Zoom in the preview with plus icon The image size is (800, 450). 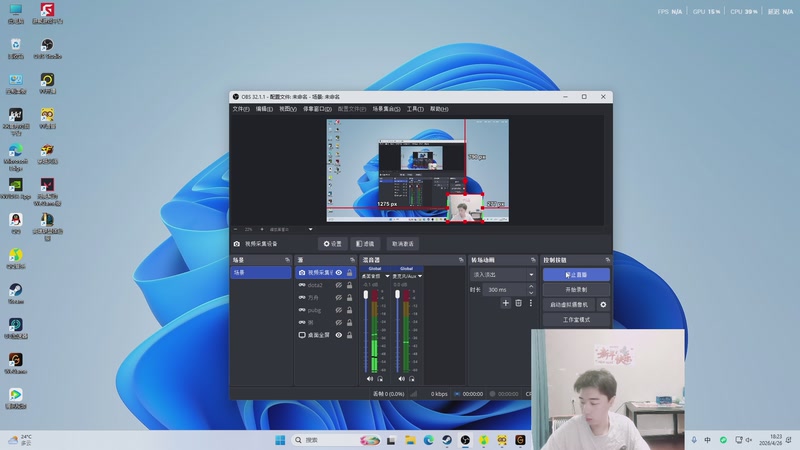click(262, 229)
